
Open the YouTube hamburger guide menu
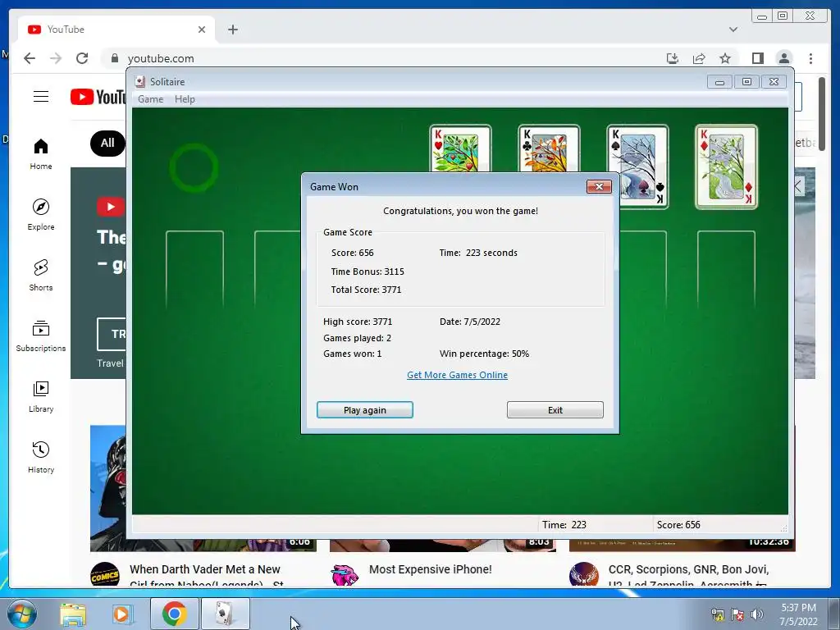pyautogui.click(x=41, y=97)
